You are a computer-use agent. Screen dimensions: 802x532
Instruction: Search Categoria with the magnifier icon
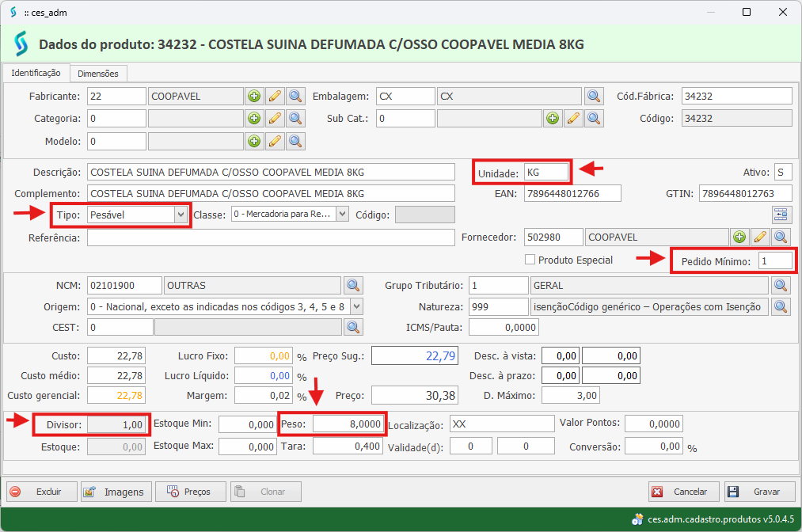(x=295, y=118)
